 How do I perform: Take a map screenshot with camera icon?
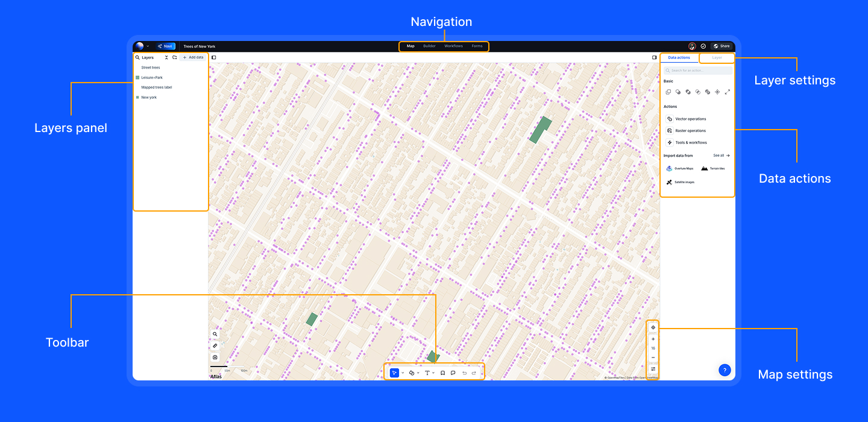(x=215, y=357)
